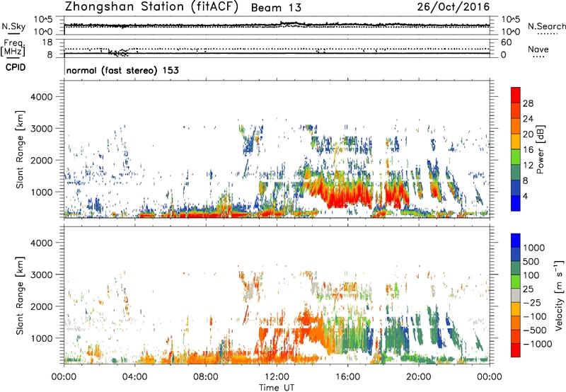The height and width of the screenshot is (392, 566).
Task: Click the red bottom segment of Velocity color bar
Action: pos(516,350)
